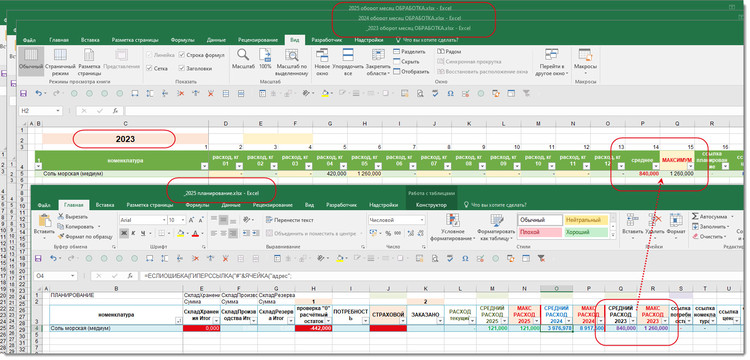Click Save icon in 2023 window quick toolbar
This screenshot has width=750, height=360.
(23, 94)
